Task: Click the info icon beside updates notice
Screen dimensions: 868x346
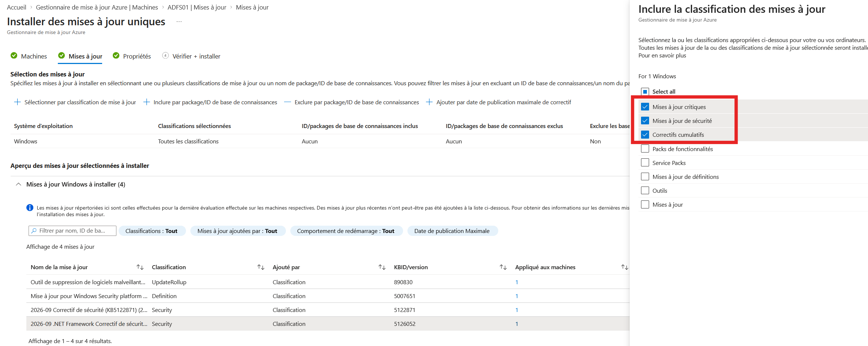Action: (x=30, y=208)
